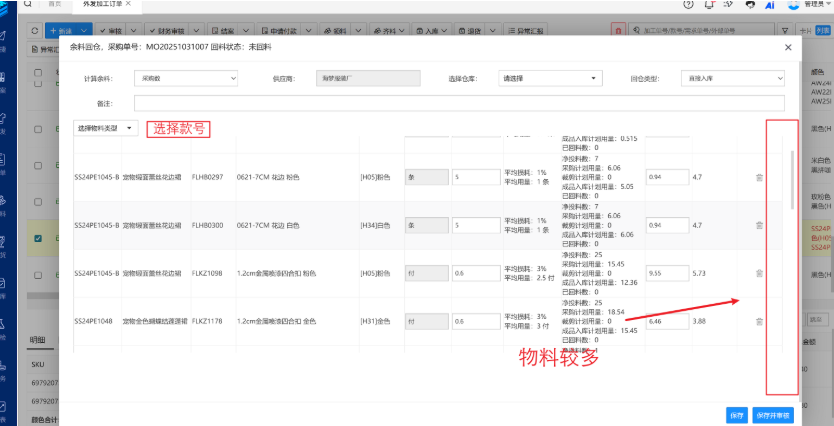This screenshot has height=426, width=834.
Task: Delete the FLHB0297 pink lace material row
Action: click(x=759, y=177)
